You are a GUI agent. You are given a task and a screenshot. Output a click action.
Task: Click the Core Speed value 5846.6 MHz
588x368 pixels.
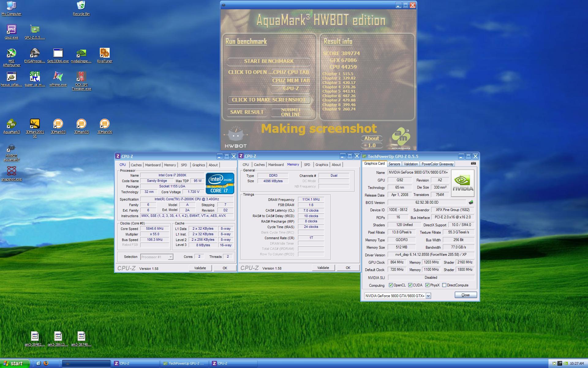pos(155,229)
